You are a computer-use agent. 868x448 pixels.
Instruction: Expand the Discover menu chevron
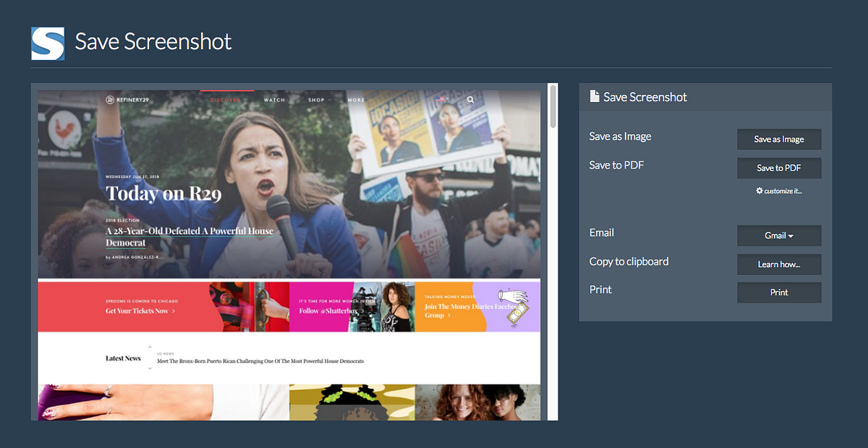(x=245, y=99)
